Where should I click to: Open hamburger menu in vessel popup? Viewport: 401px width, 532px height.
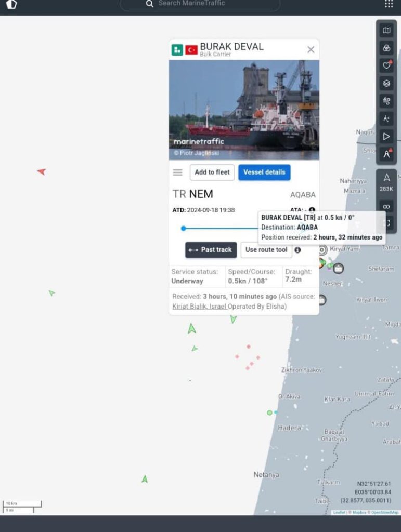pyautogui.click(x=177, y=172)
